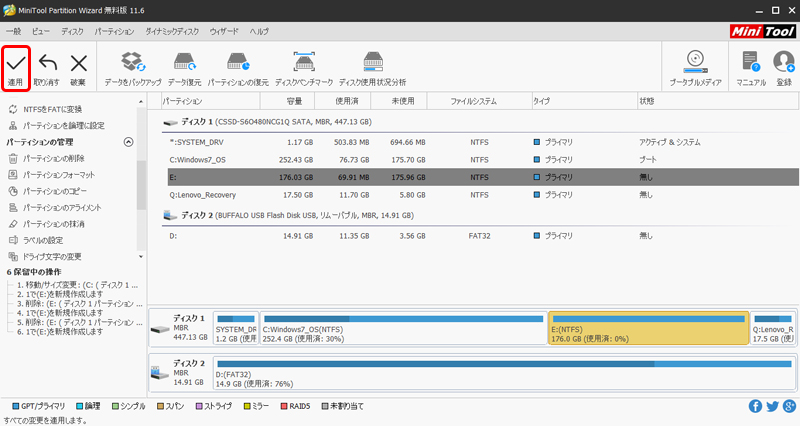Select D:(FAT32) block in disk map
800x426 pixels.
504,373
